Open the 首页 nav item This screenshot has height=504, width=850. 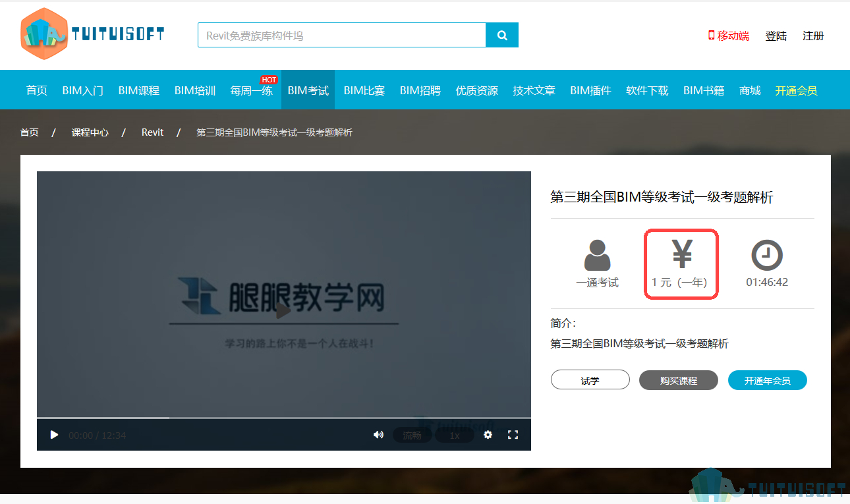pyautogui.click(x=37, y=90)
